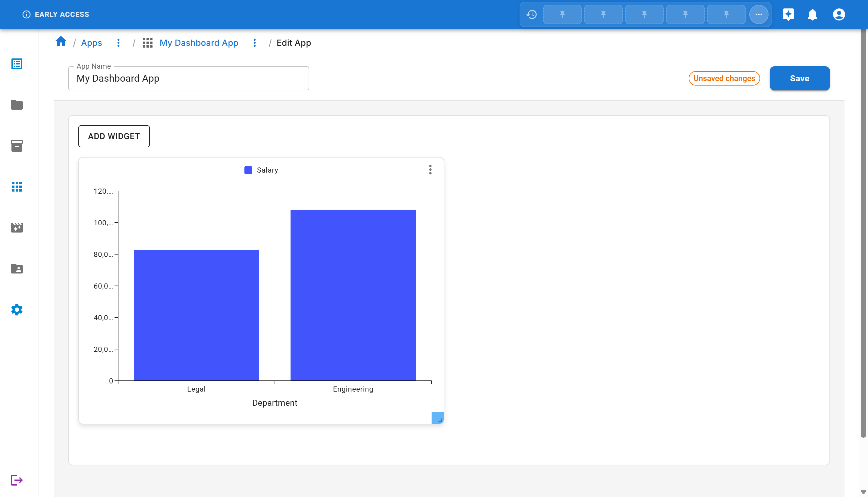Viewport: 868px width, 497px height.
Task: Open the Apps breadcrumb options menu
Action: coord(118,43)
